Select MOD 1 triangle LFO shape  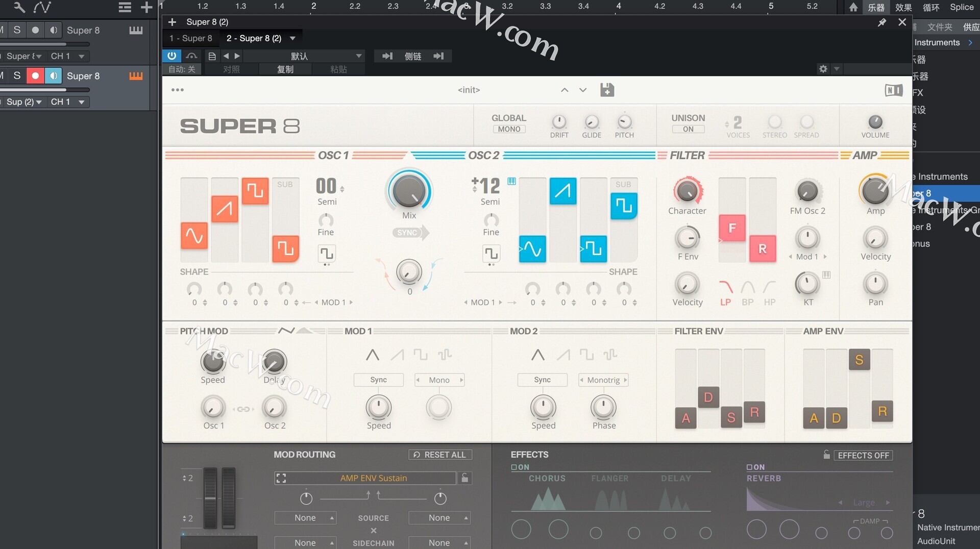tap(373, 355)
